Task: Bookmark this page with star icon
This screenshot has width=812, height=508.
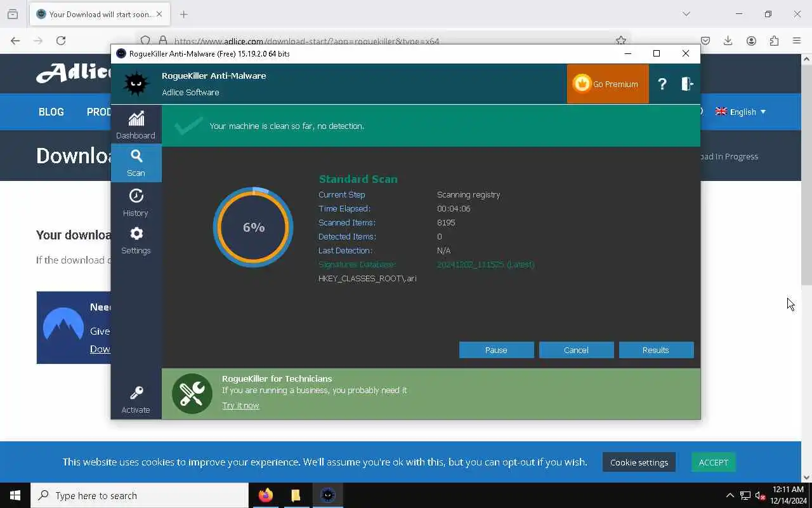Action: [x=621, y=41]
